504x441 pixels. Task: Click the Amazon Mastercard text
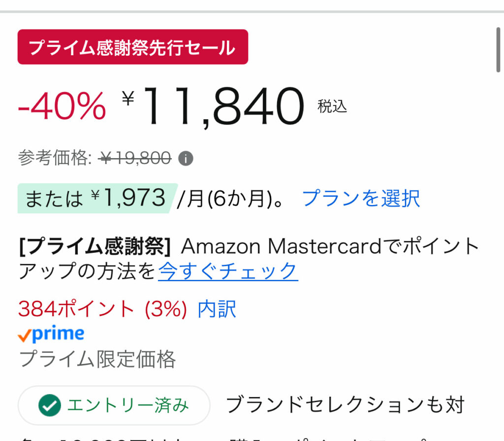click(x=282, y=246)
